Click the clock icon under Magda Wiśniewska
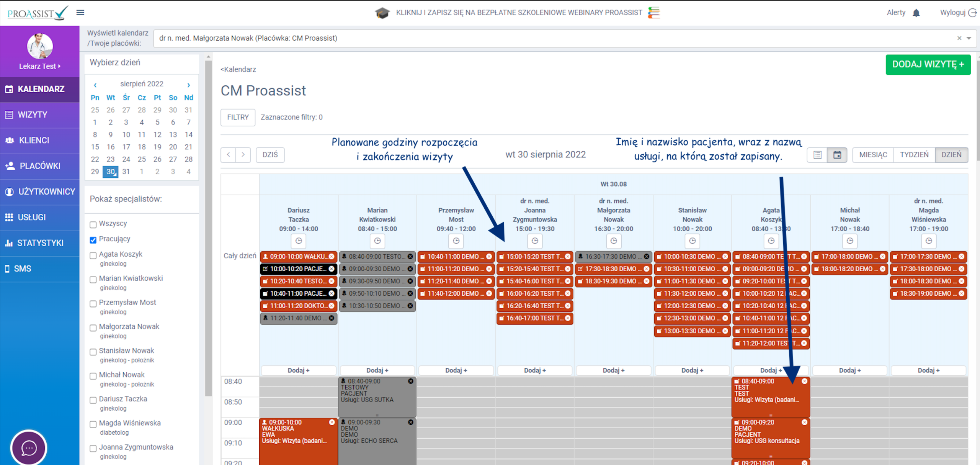980x465 pixels. coord(929,241)
